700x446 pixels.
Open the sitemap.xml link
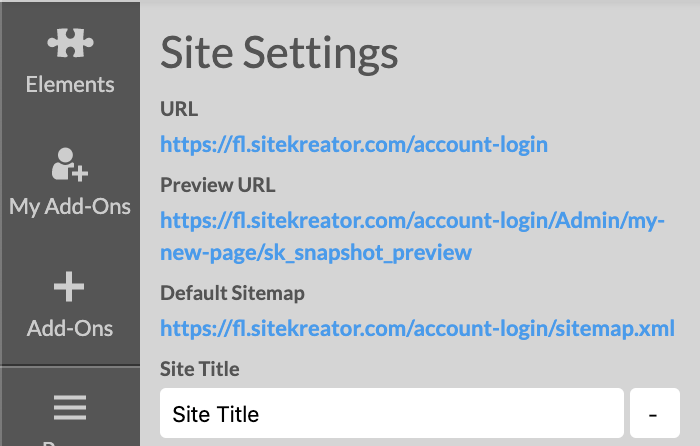pyautogui.click(x=417, y=329)
